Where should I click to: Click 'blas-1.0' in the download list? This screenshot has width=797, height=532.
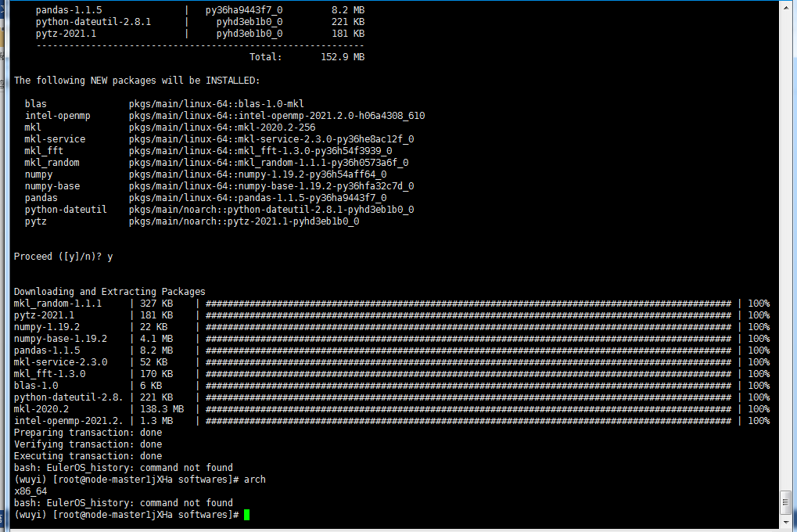tap(35, 385)
